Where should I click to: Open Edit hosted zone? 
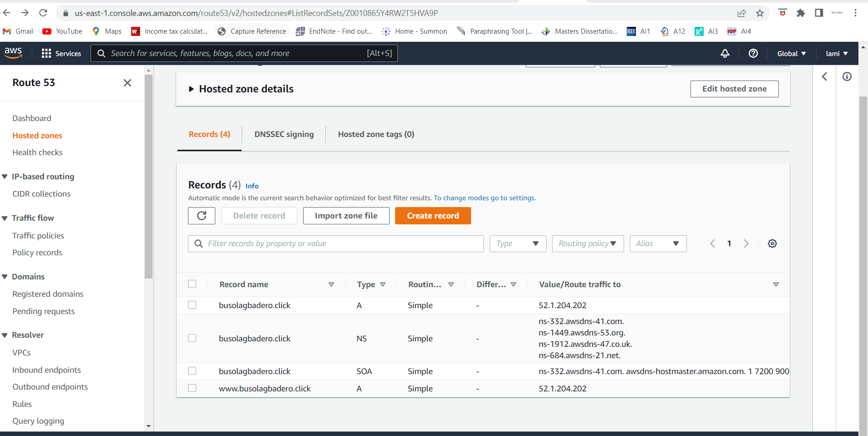click(734, 89)
